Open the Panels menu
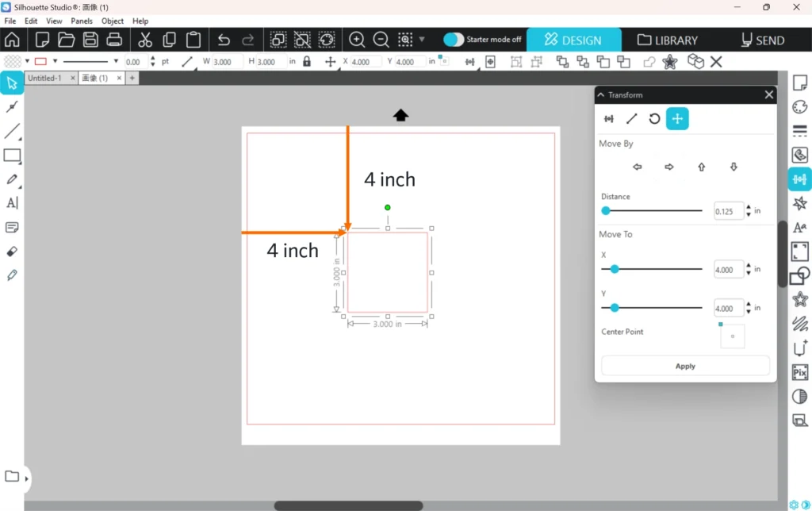The width and height of the screenshot is (812, 511). pos(82,21)
